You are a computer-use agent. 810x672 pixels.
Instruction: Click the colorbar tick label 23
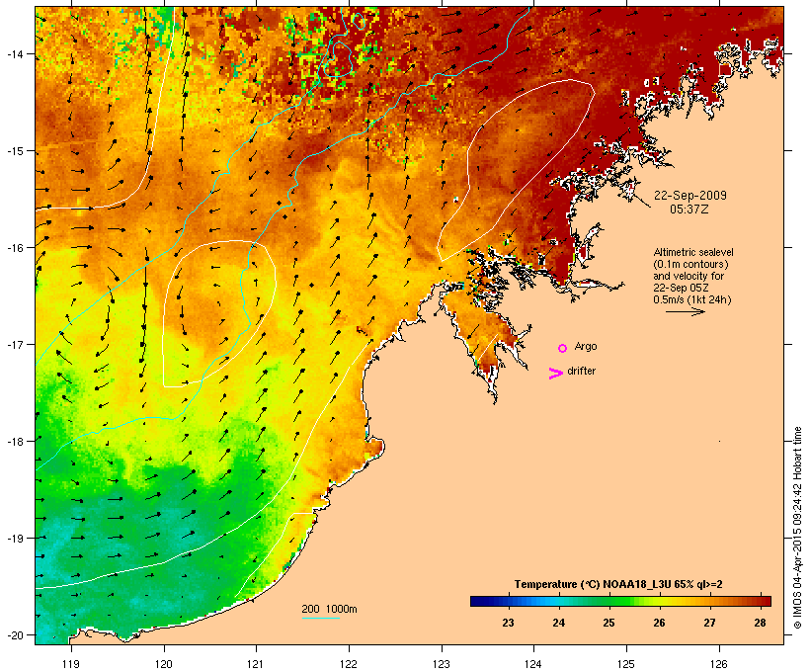coord(509,623)
